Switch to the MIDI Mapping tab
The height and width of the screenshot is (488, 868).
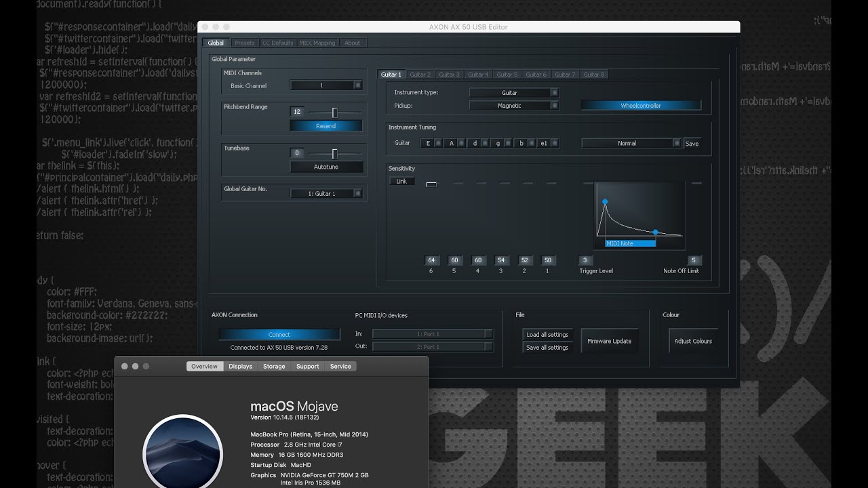[x=317, y=43]
